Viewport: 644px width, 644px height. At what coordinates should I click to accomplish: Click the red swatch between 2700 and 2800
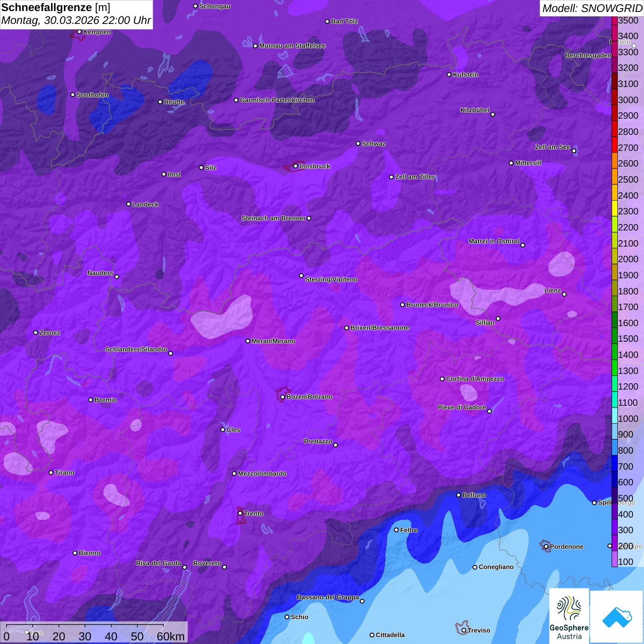tap(614, 144)
